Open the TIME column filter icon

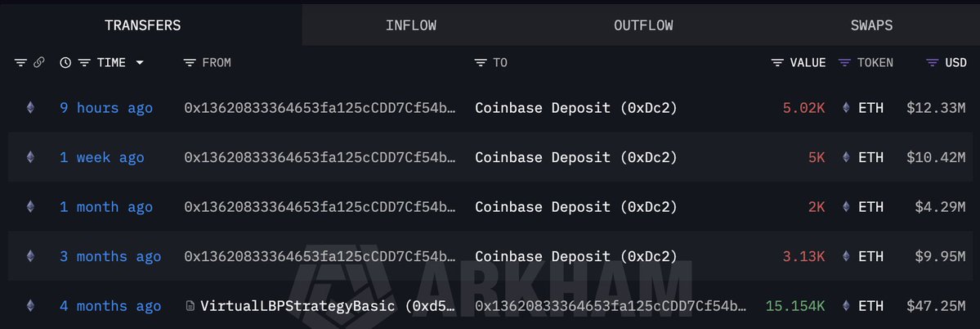click(x=83, y=63)
